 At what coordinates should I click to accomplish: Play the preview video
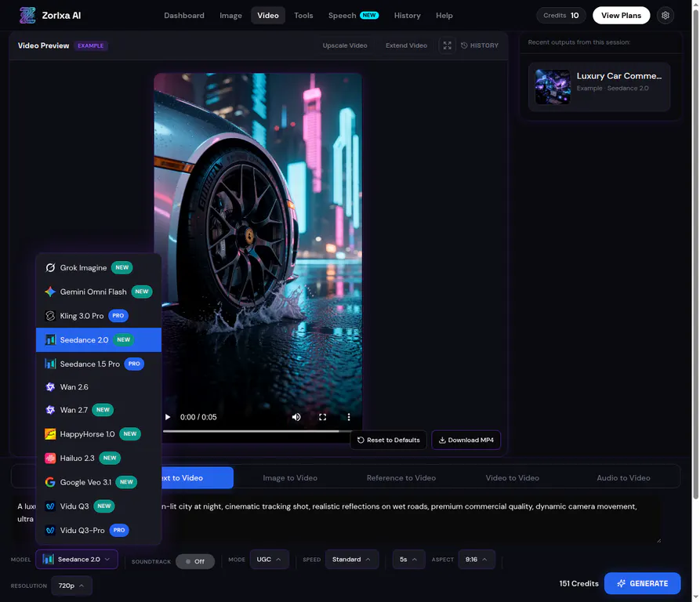click(168, 417)
